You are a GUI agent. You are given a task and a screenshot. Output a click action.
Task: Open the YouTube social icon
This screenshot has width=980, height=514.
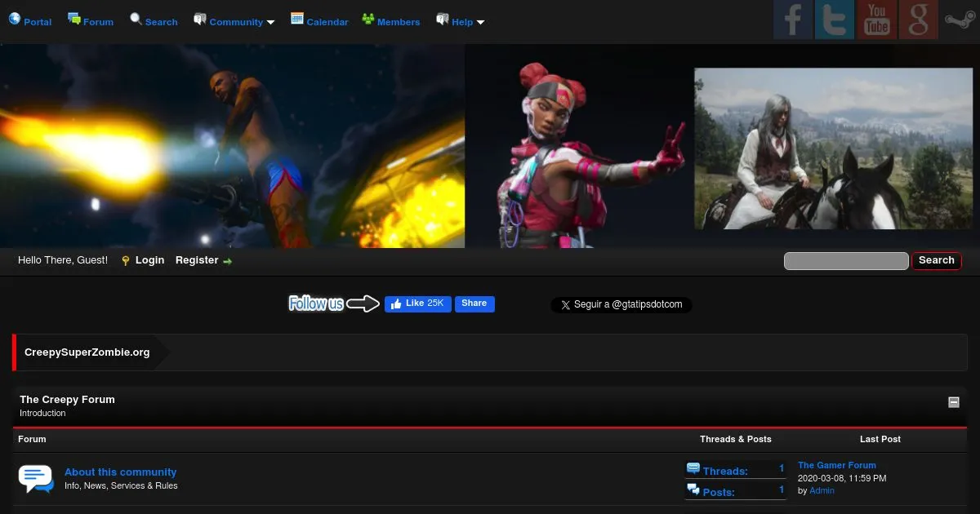pos(876,20)
